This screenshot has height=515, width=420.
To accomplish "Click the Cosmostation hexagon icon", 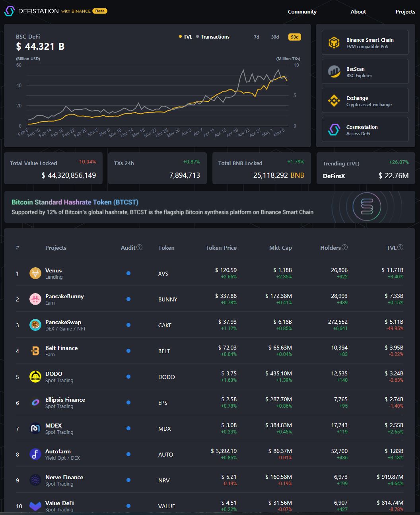I will (334, 130).
